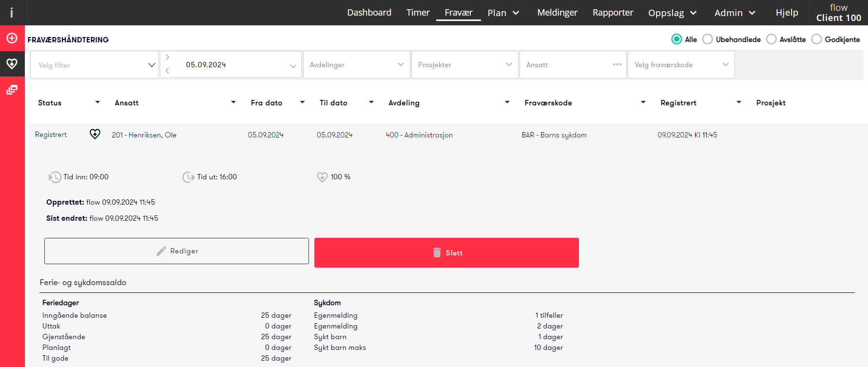Click the add (plus circle) sidebar icon
Screen dimensions: 868x367
[x=12, y=38]
